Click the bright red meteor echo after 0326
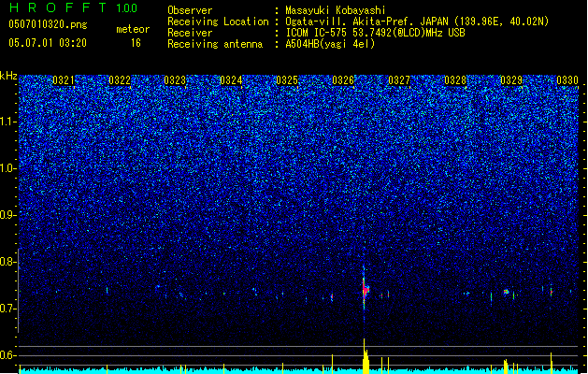Screen dimensions: 588x374 366,289
